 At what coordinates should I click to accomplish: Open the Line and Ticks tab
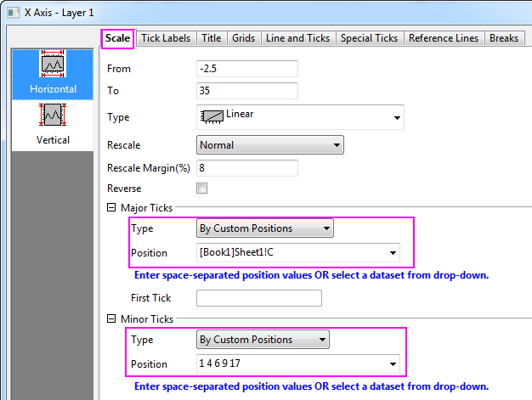pyautogui.click(x=297, y=38)
